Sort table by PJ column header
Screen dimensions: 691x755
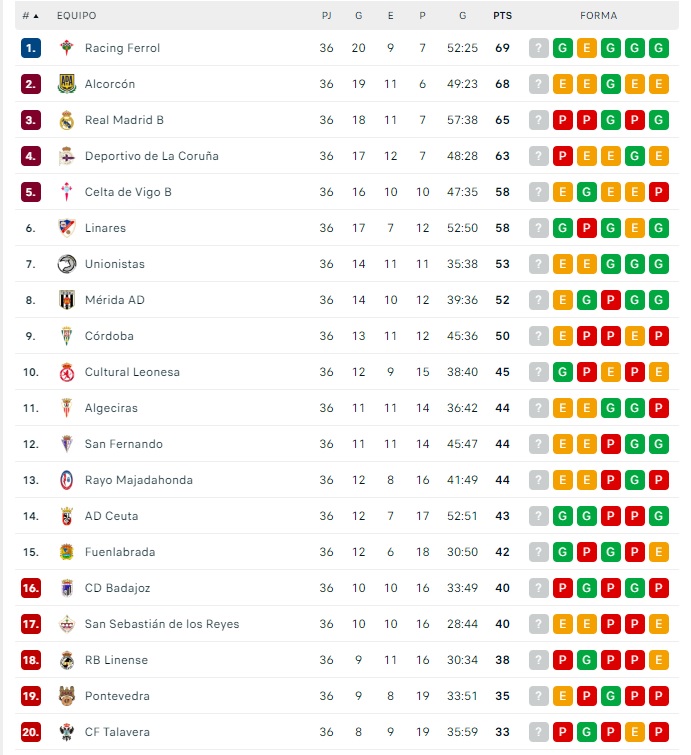tap(327, 16)
